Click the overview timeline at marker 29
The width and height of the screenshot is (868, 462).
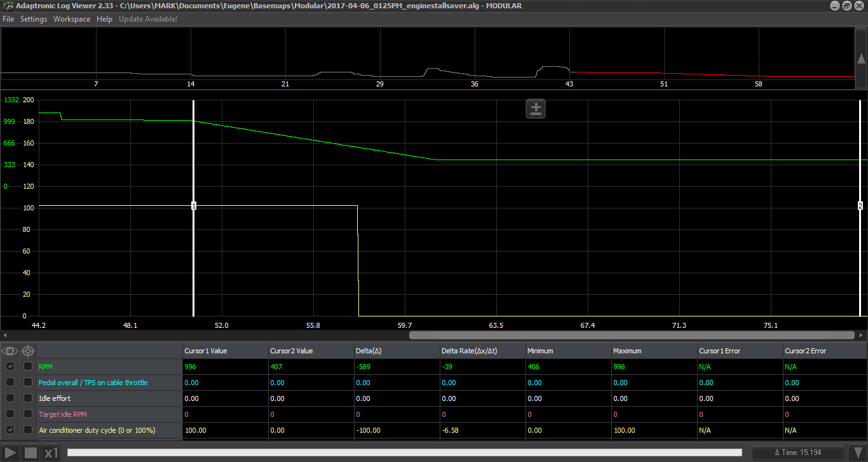pyautogui.click(x=379, y=84)
